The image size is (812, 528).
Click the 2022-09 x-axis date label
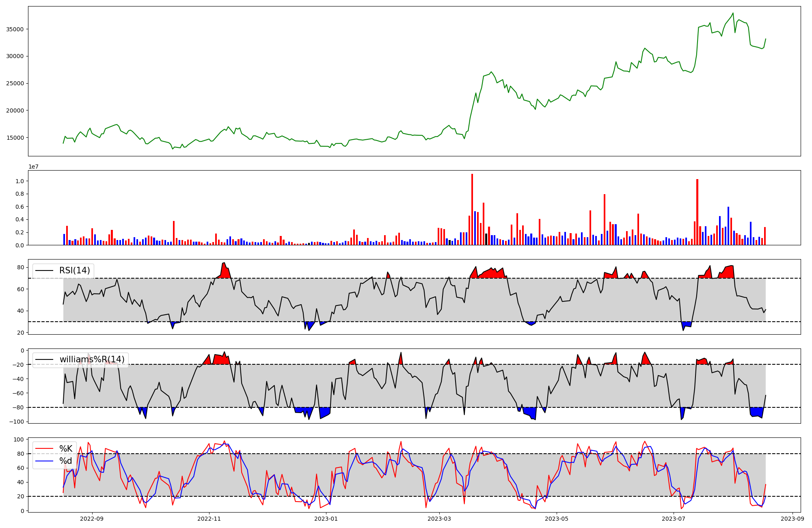coord(92,519)
